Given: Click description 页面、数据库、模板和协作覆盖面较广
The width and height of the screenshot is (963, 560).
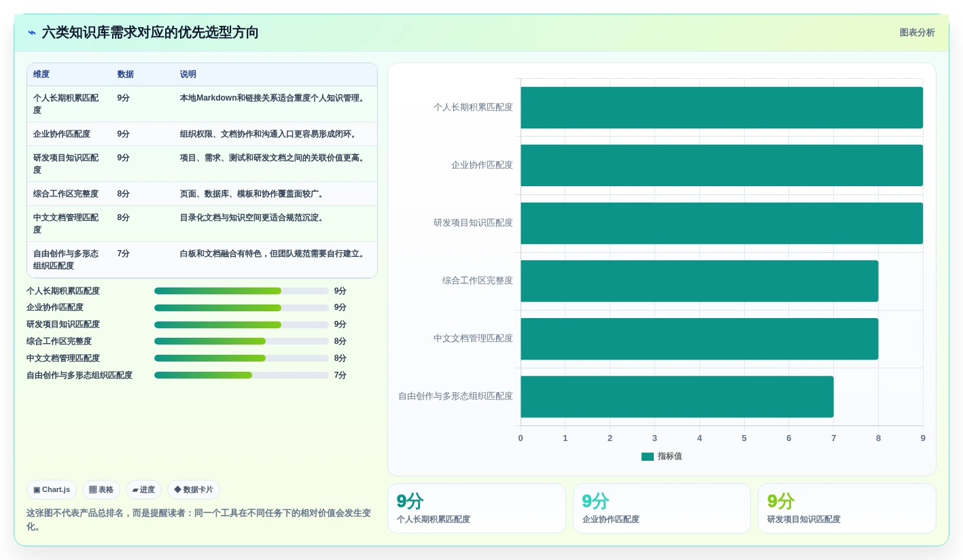Looking at the screenshot, I should 253,194.
